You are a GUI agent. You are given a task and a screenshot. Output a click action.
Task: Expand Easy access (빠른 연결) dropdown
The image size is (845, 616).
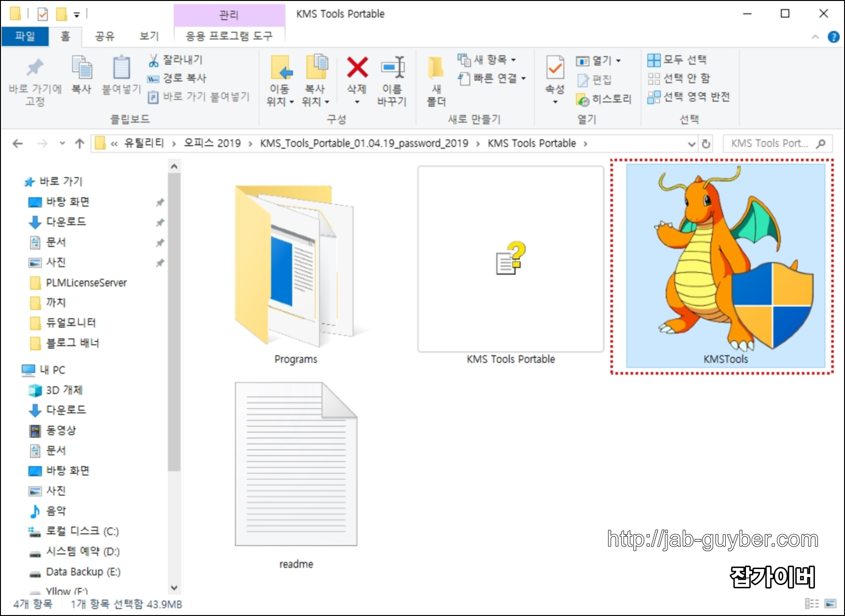tap(492, 78)
